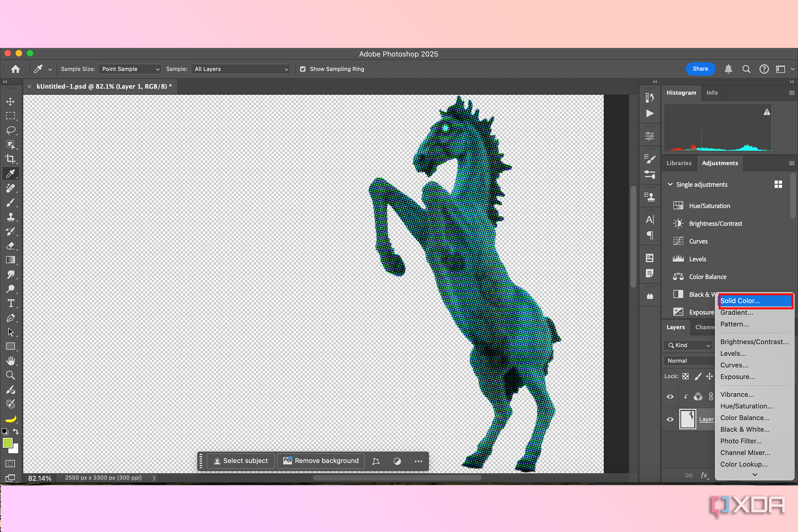Viewport: 798px width, 532px height.
Task: Click the Share button
Action: [x=700, y=69]
